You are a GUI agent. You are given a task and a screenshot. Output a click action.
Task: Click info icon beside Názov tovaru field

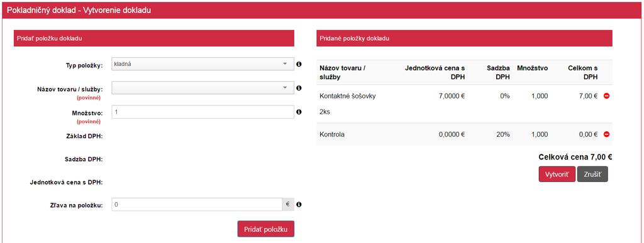299,88
